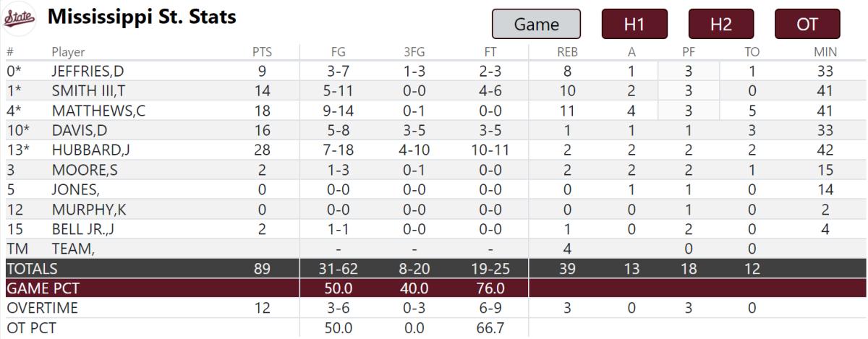Select the FG column header
The image size is (868, 339).
pyautogui.click(x=338, y=52)
